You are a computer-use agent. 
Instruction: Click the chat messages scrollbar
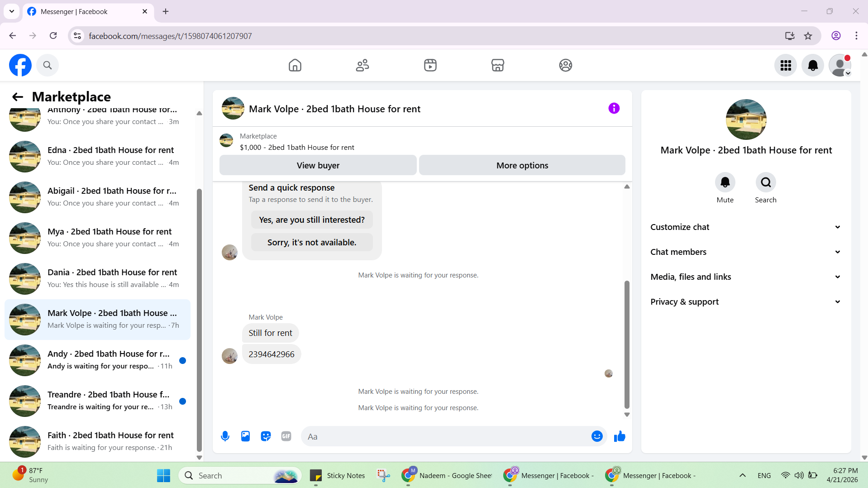[x=627, y=344]
